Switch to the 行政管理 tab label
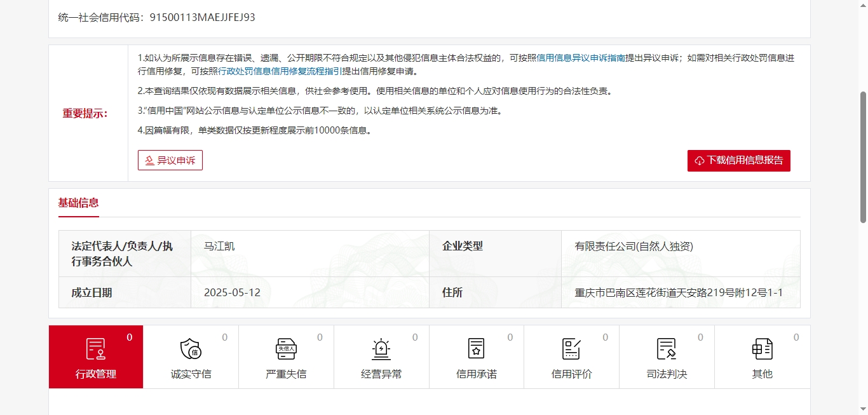The image size is (868, 415). click(x=96, y=374)
